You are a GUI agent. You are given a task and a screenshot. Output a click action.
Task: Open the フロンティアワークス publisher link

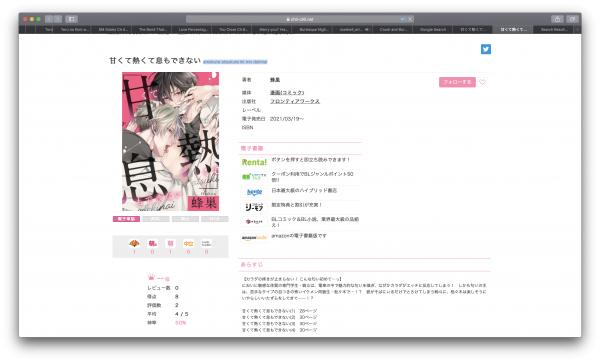pyautogui.click(x=295, y=101)
